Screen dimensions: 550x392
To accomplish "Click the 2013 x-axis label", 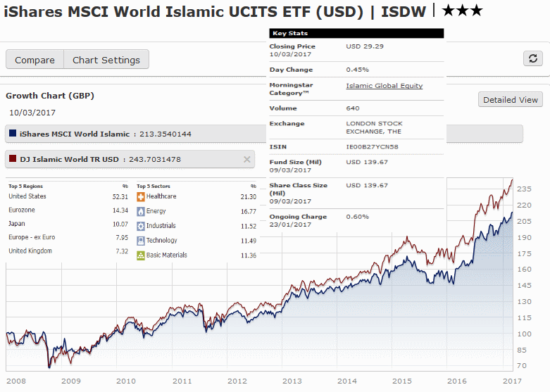I will click(292, 381).
